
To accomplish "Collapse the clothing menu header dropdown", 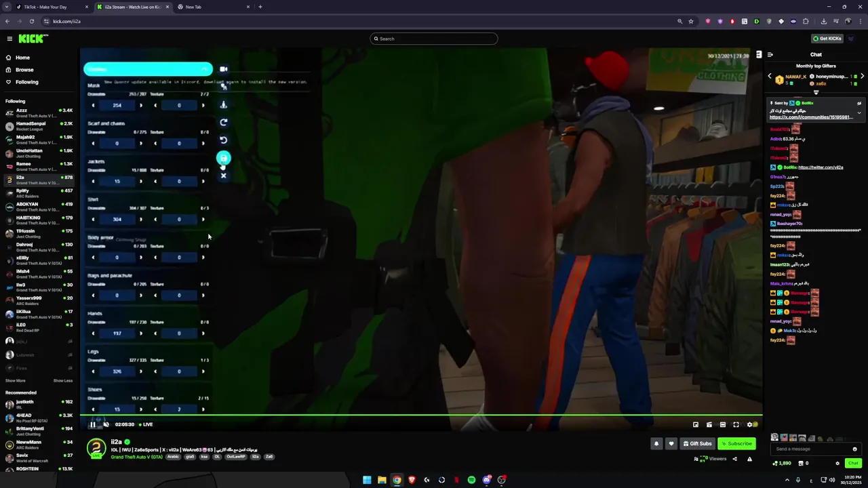I will [x=204, y=69].
